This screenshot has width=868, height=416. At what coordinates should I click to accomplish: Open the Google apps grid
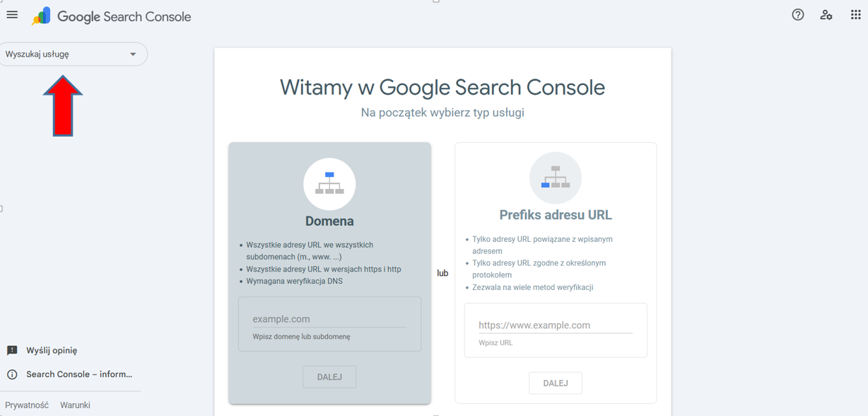855,15
